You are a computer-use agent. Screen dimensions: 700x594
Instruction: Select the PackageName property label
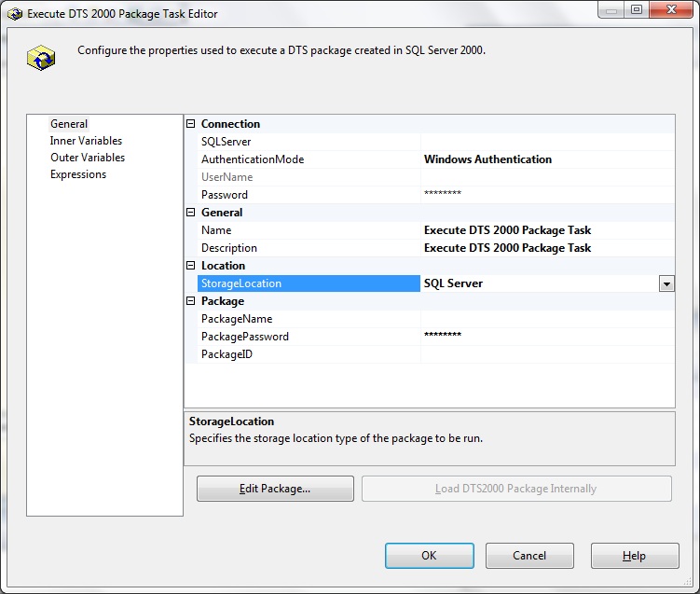coord(237,319)
